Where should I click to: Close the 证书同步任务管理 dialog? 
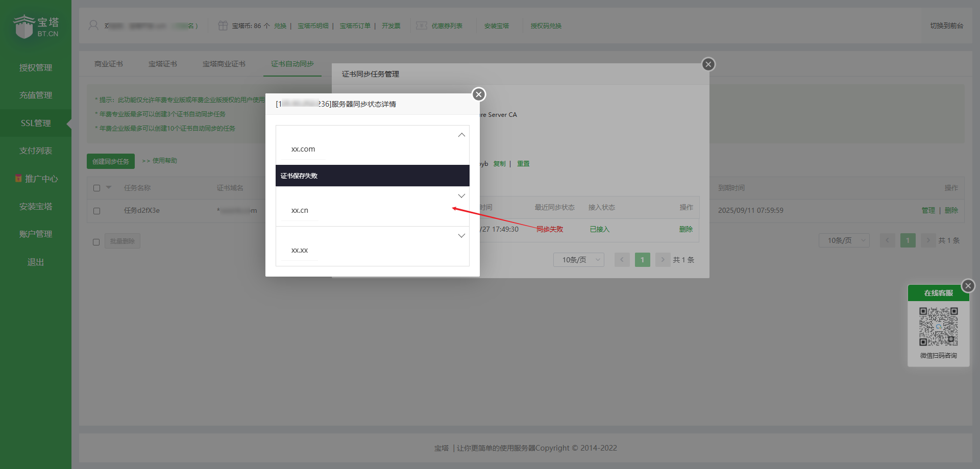click(708, 64)
